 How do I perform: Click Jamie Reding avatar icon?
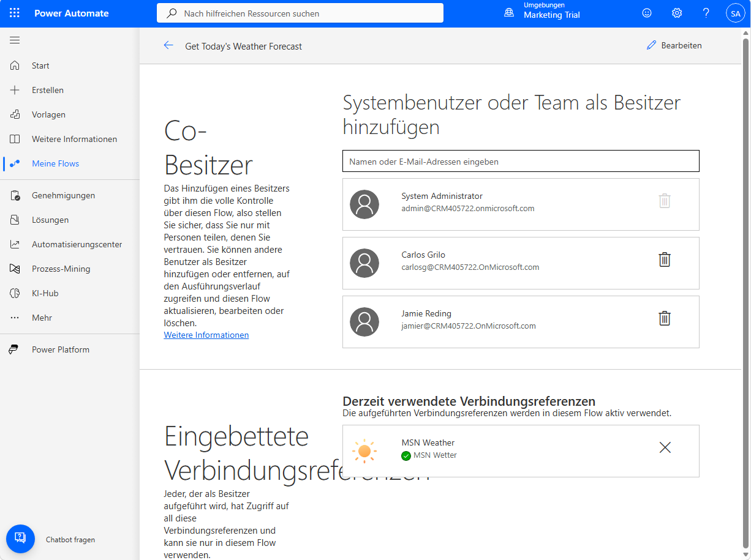pos(364,322)
